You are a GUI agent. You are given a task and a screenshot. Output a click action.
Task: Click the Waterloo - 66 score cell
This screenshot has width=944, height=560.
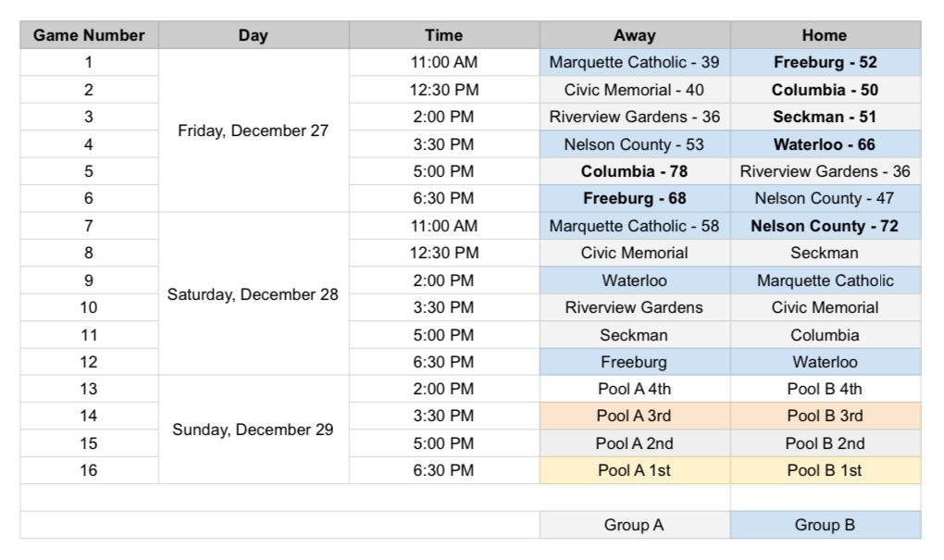pyautogui.click(x=825, y=144)
